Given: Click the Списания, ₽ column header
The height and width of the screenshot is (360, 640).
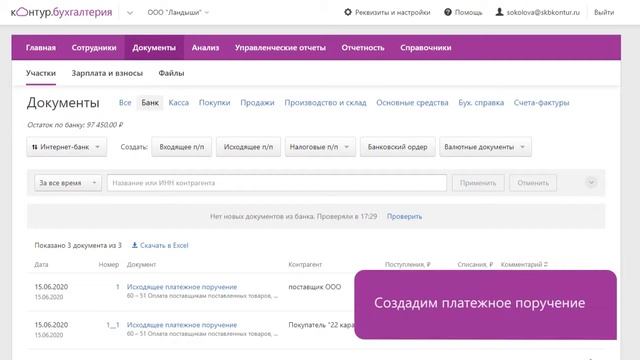Looking at the screenshot, I should [475, 264].
